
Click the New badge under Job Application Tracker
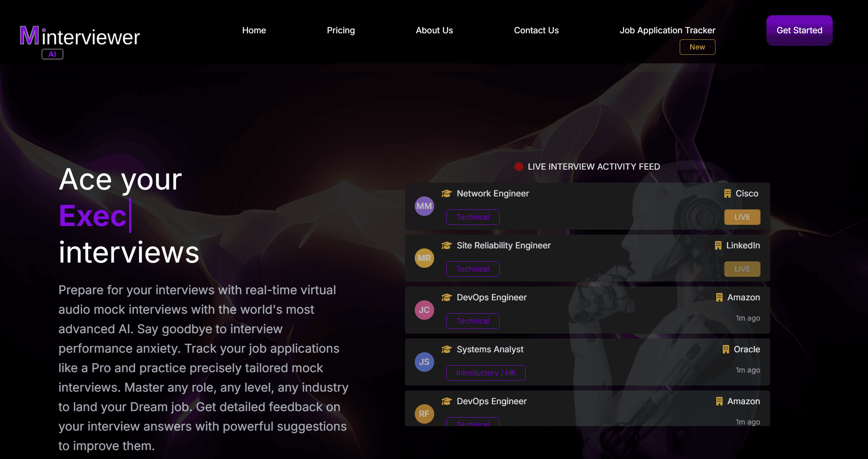(x=697, y=47)
